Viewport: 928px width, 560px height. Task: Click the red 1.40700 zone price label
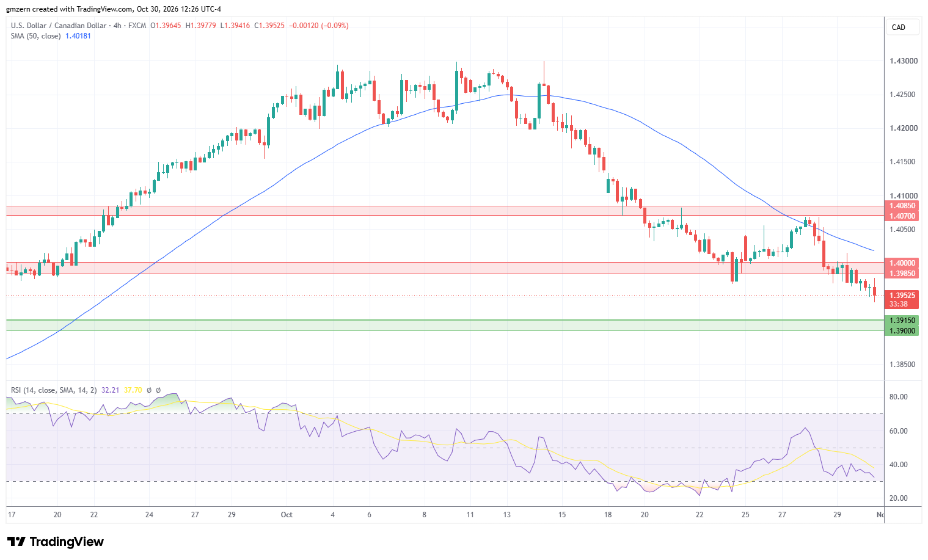pos(902,216)
